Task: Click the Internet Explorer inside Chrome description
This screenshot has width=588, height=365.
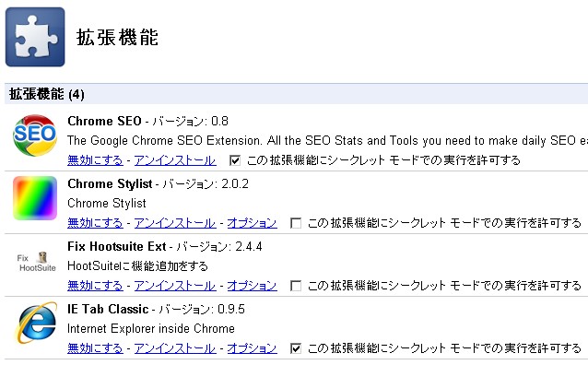Action: [x=151, y=329]
